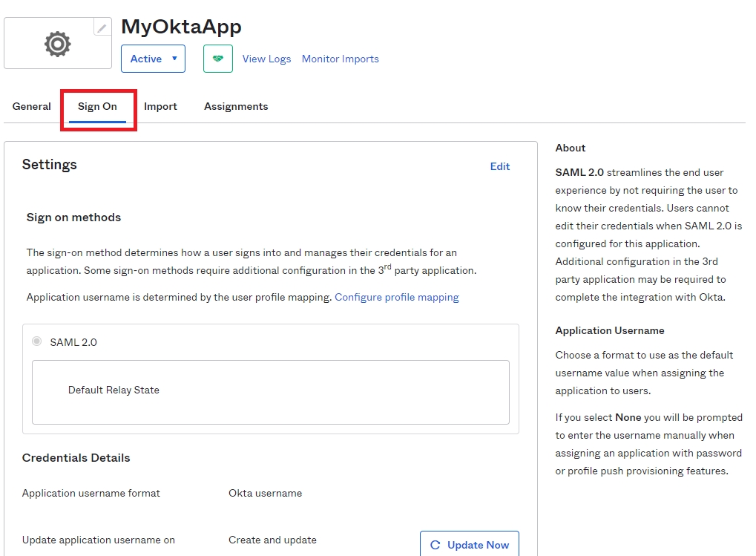Click the Monitor Imports link

pos(340,59)
